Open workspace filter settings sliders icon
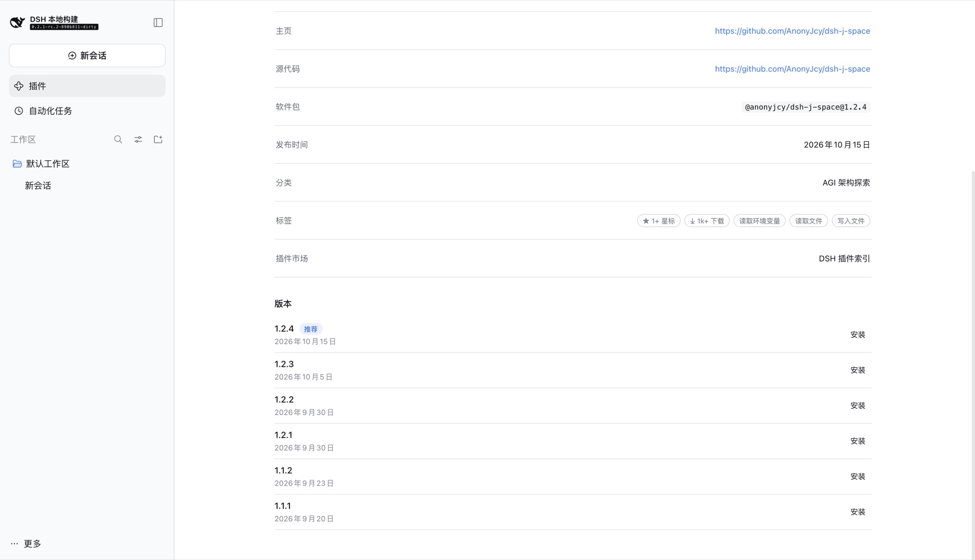The height and width of the screenshot is (560, 975). (138, 140)
